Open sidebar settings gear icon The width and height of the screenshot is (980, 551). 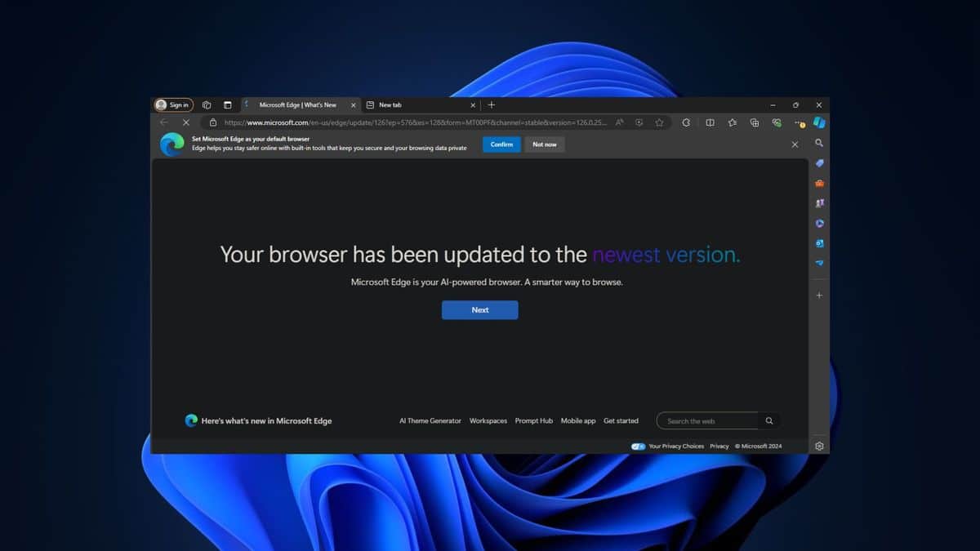[819, 446]
